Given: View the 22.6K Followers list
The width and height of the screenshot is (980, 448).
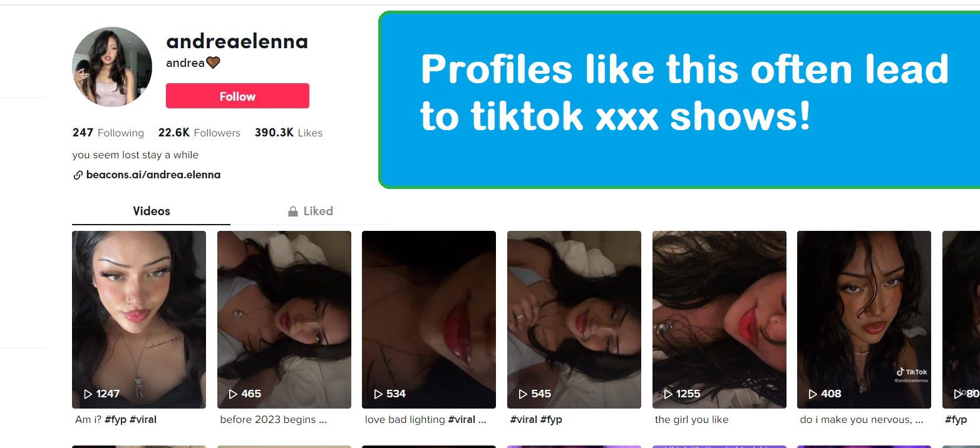Looking at the screenshot, I should click(x=199, y=133).
